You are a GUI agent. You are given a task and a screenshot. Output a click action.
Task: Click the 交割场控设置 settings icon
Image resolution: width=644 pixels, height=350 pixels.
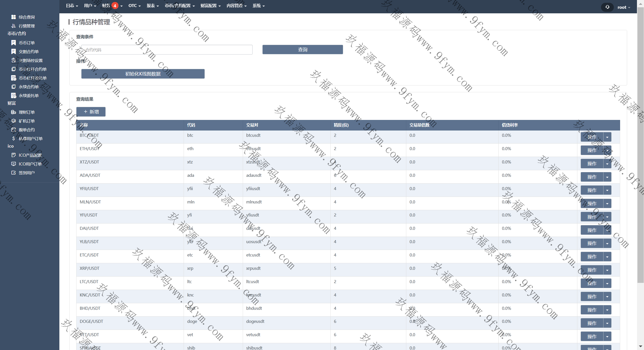[14, 60]
